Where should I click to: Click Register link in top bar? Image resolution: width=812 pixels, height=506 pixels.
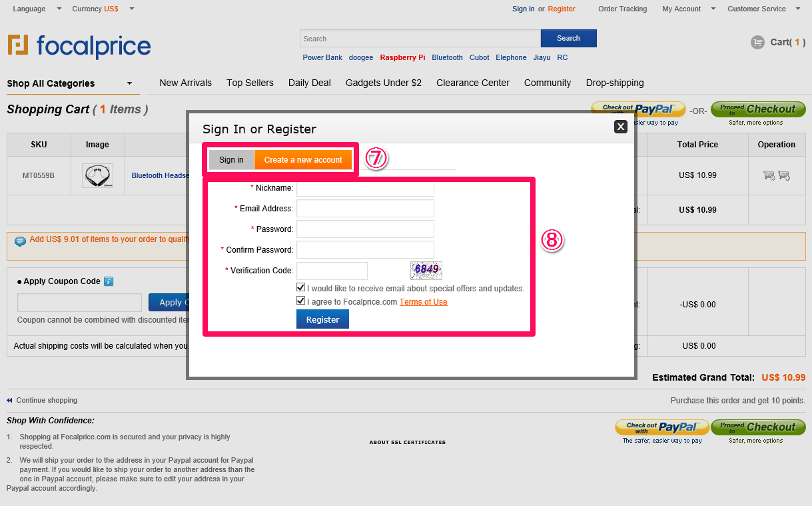(x=562, y=9)
